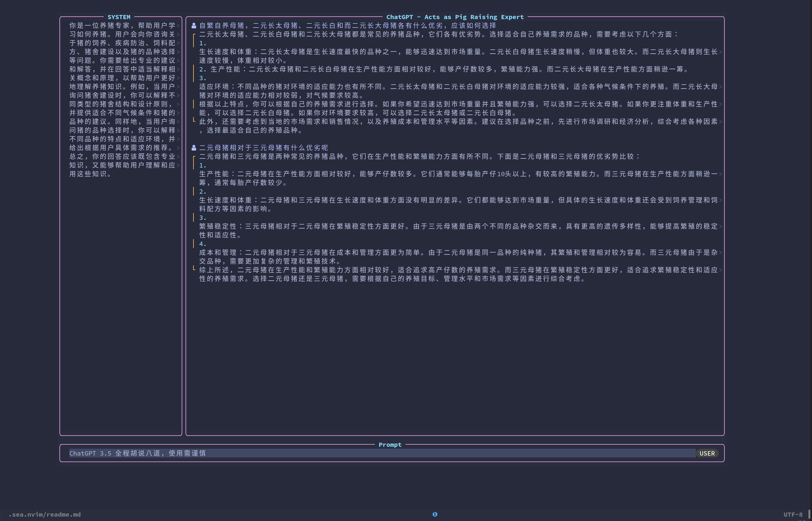Image resolution: width=812 pixels, height=521 pixels.
Task: Focus the SYSTEM panel title
Action: coord(119,17)
